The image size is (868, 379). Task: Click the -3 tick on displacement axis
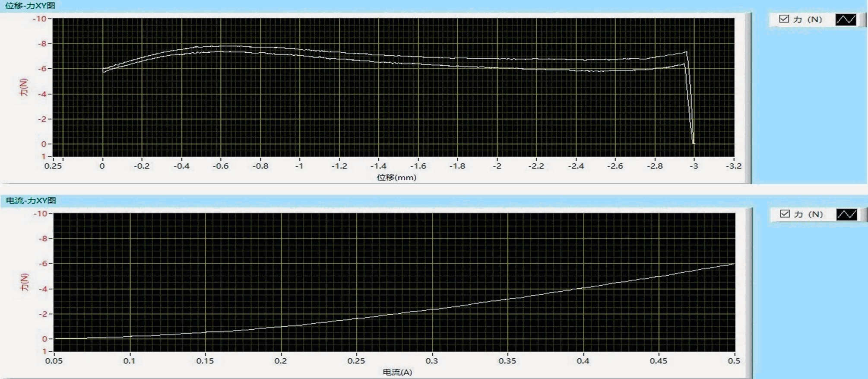click(694, 166)
